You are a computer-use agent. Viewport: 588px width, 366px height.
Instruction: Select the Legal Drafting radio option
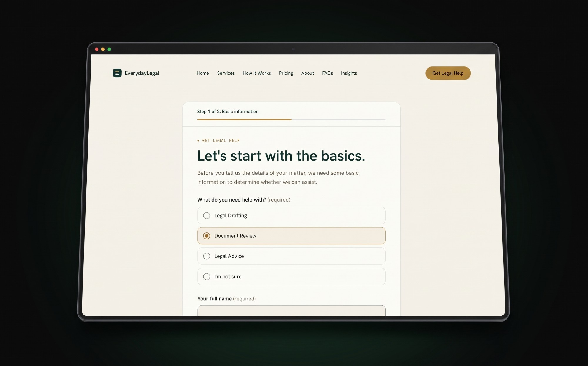(x=291, y=215)
